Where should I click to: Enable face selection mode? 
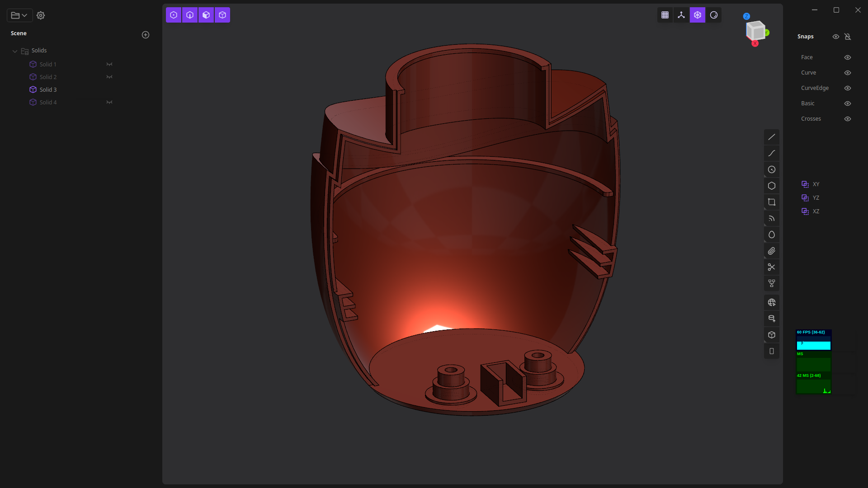click(206, 15)
